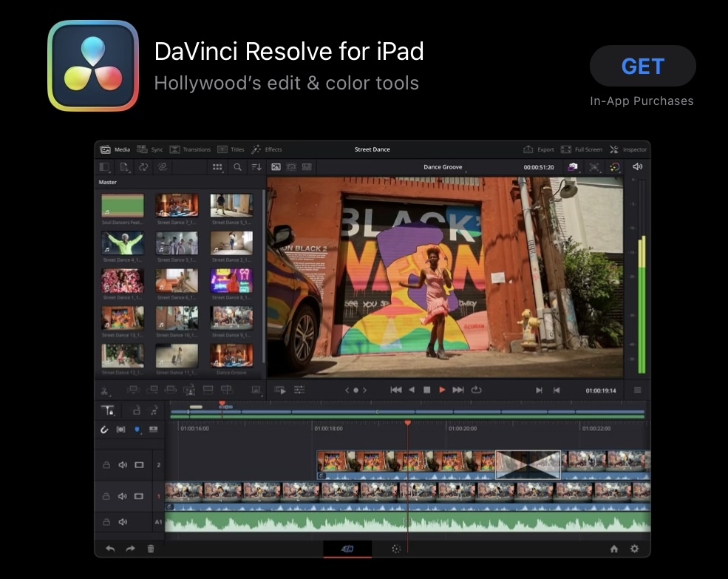
Task: Click the import media icon
Action: click(x=124, y=167)
